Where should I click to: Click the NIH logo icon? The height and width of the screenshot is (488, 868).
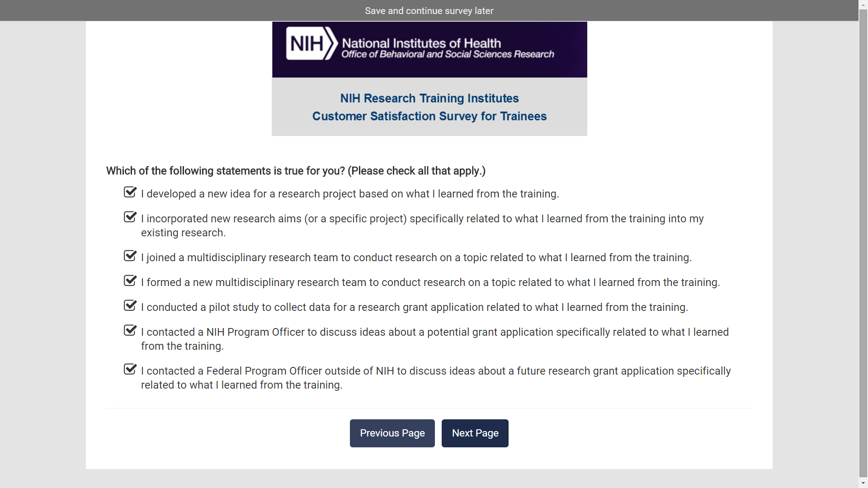[x=311, y=44]
